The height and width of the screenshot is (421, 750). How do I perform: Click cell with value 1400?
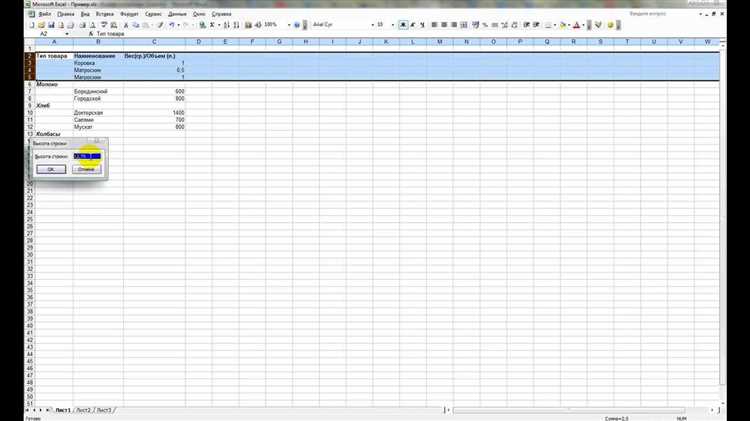154,112
